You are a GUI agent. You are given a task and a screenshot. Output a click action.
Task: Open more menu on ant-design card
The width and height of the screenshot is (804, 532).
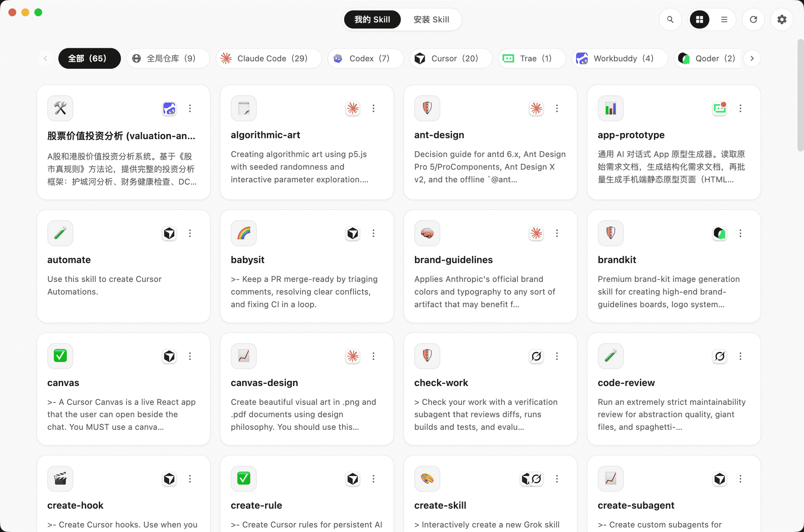pyautogui.click(x=557, y=108)
